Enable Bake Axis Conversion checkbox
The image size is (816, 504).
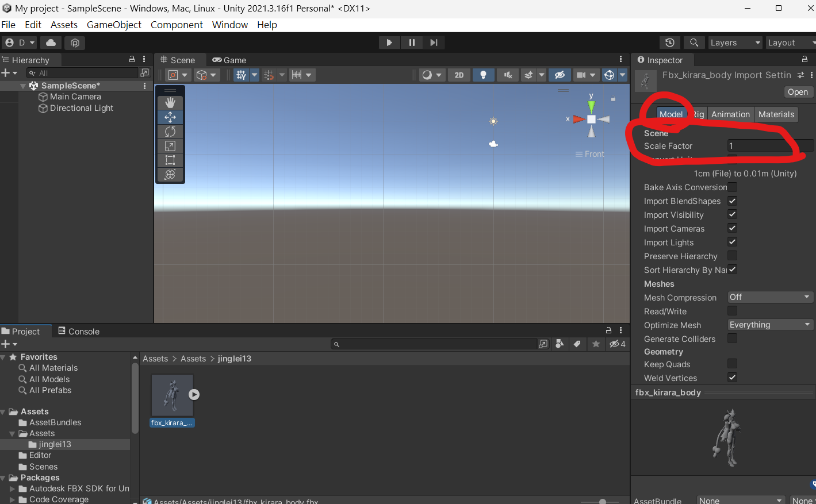(732, 187)
